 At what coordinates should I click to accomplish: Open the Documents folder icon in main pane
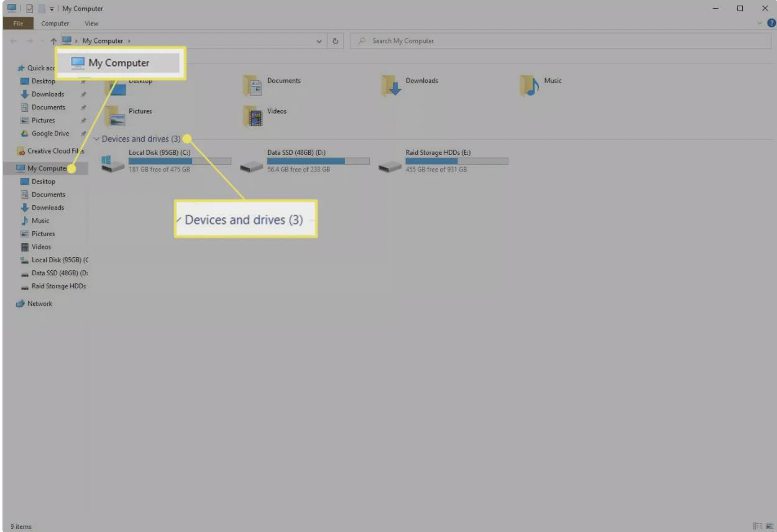[x=253, y=86]
